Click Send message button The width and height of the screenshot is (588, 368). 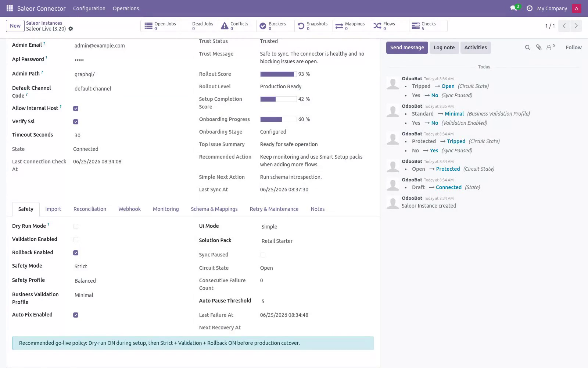coord(407,47)
